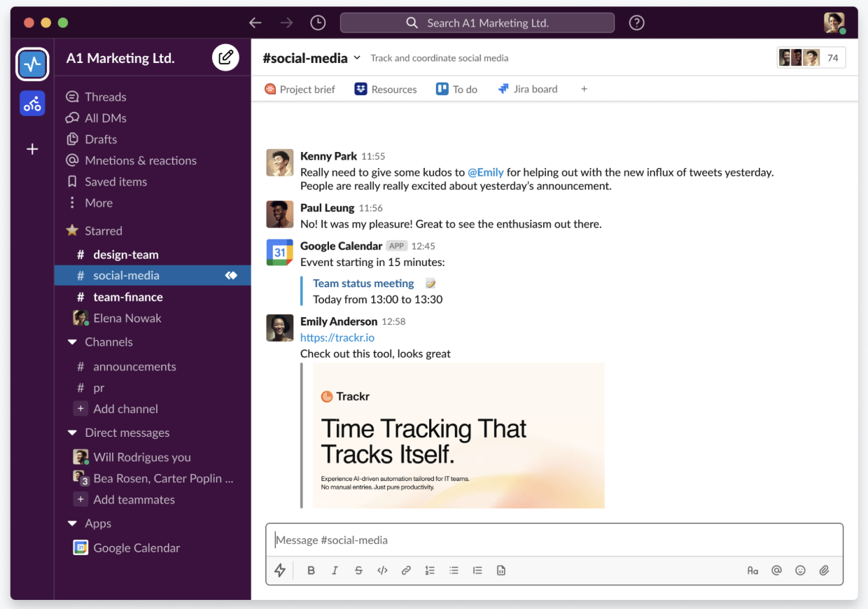Click the shortcuts lightning bolt icon

[280, 570]
